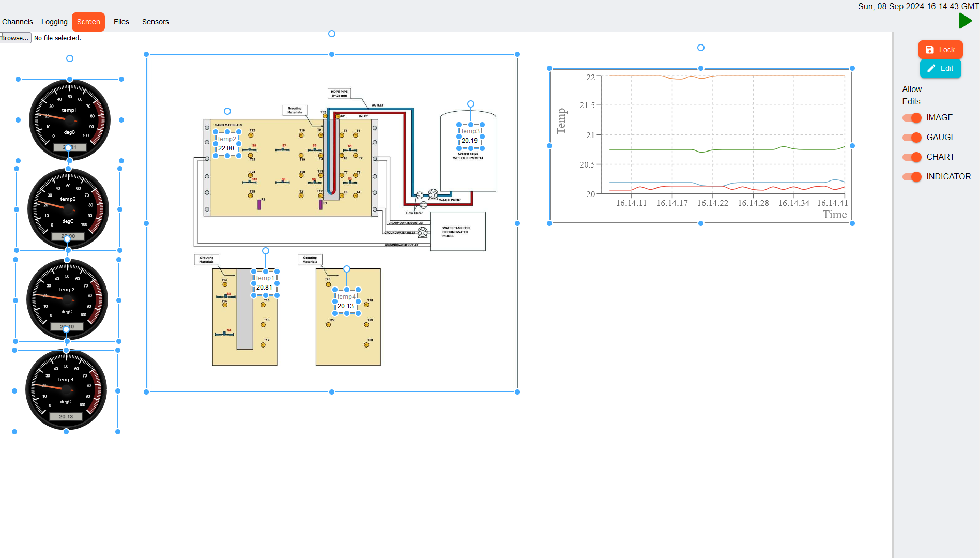This screenshot has height=558, width=980.
Task: Open the Files tab
Action: tap(121, 22)
